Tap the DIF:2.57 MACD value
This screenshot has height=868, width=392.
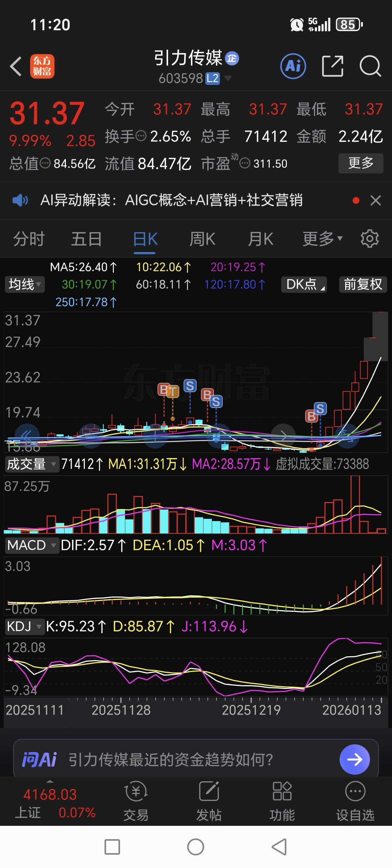pyautogui.click(x=93, y=545)
